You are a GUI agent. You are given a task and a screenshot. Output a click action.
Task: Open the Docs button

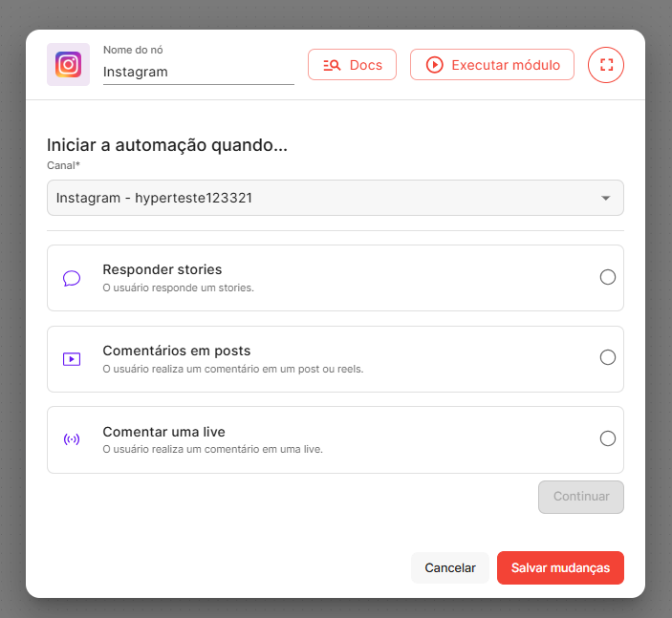pos(352,65)
